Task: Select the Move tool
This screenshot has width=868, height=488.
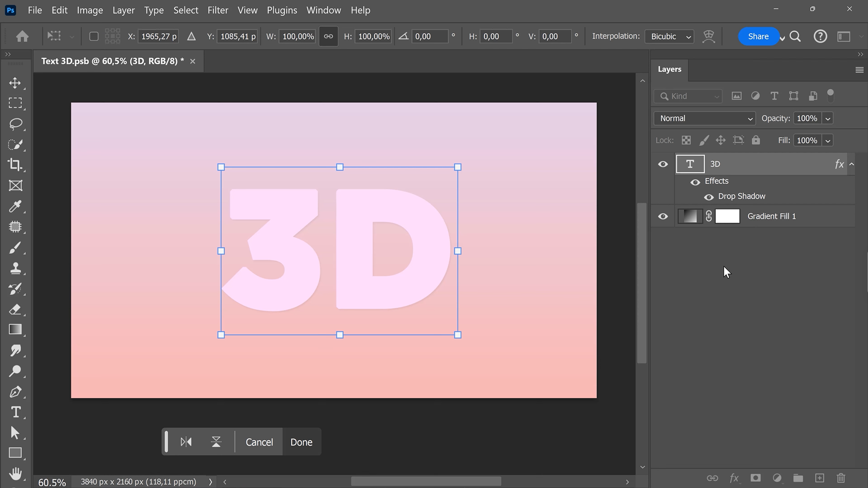Action: pos(15,83)
